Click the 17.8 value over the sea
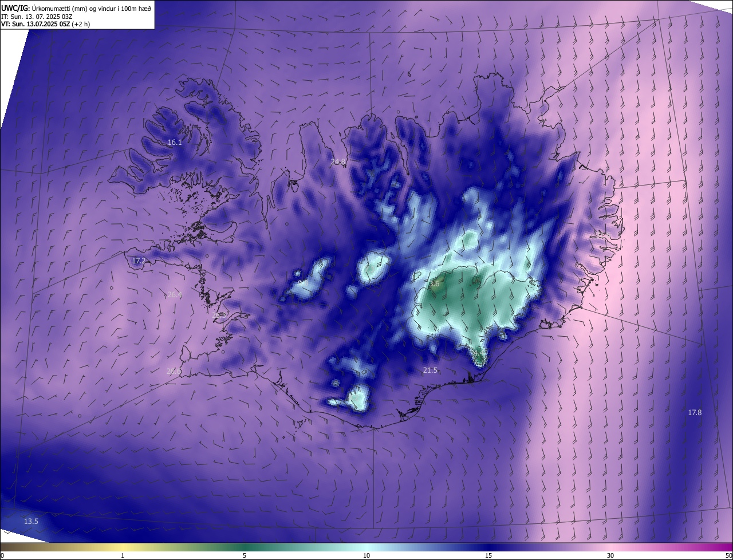The image size is (733, 560). pyautogui.click(x=695, y=412)
